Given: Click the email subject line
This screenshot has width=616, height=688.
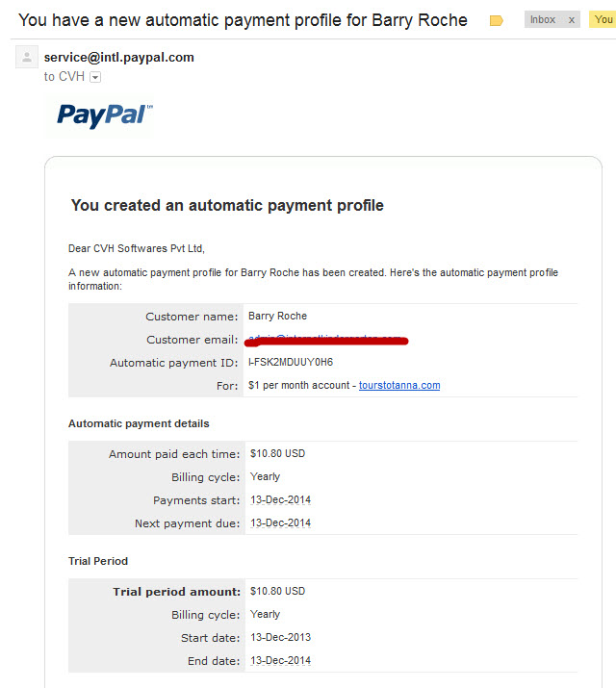Looking at the screenshot, I should [x=243, y=20].
